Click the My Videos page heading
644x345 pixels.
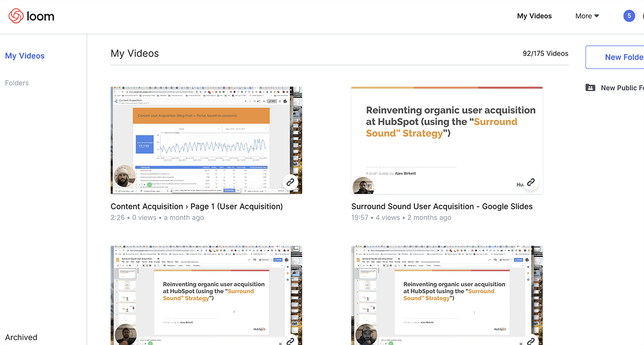(135, 53)
